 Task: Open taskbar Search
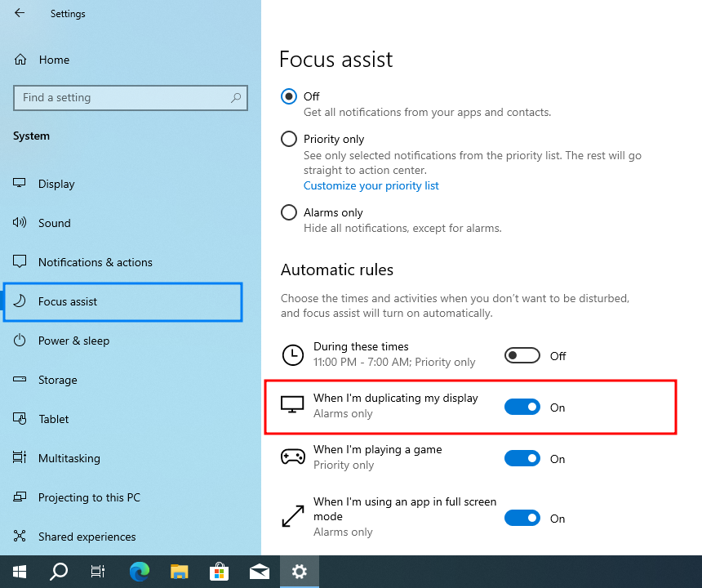(59, 572)
